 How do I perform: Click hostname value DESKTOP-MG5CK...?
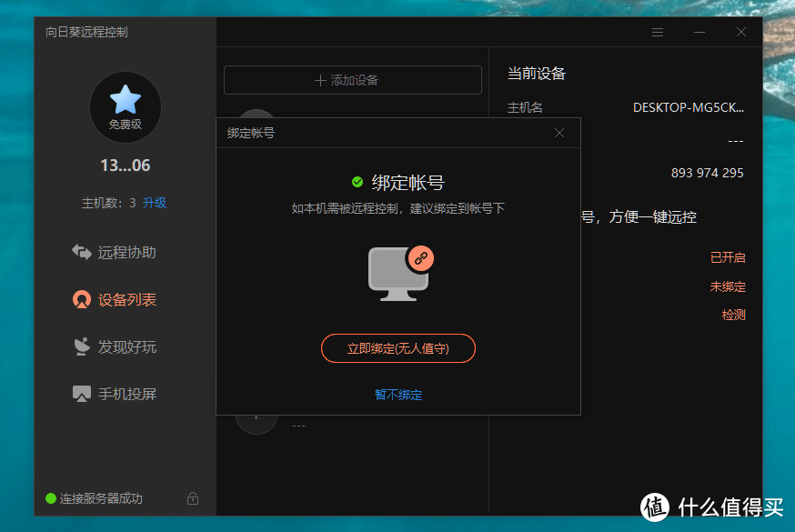[x=689, y=107]
